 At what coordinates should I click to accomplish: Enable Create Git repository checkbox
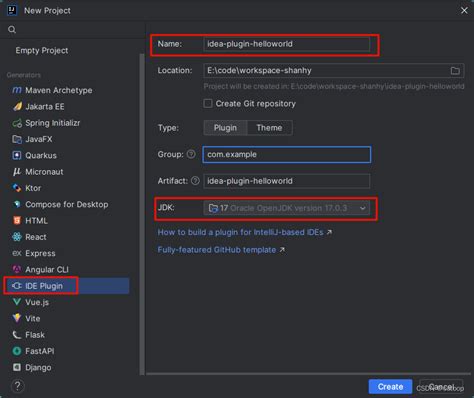(x=208, y=103)
